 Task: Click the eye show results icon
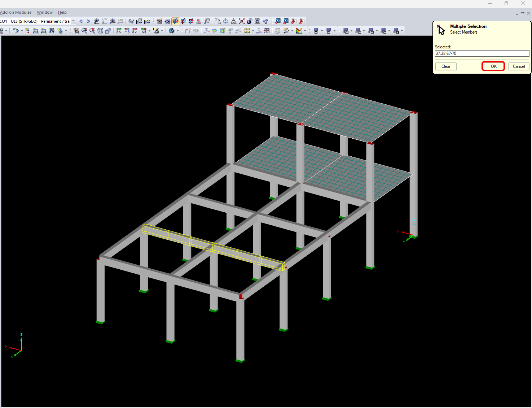[113, 21]
